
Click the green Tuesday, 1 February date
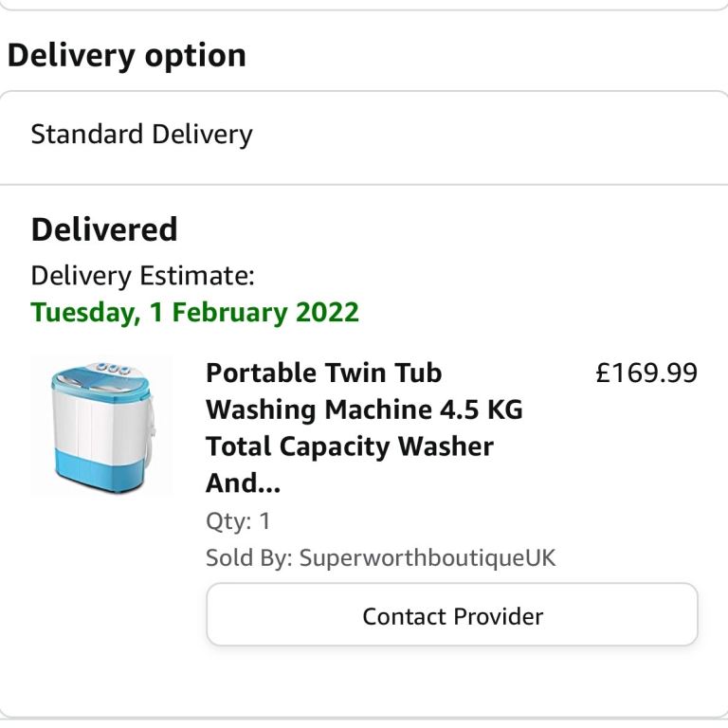click(x=194, y=312)
